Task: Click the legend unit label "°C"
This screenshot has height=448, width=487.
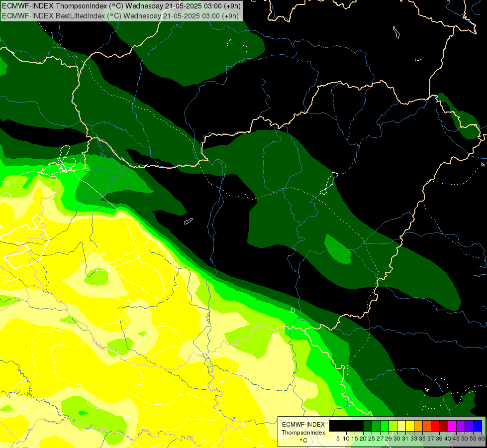Action: tap(304, 441)
